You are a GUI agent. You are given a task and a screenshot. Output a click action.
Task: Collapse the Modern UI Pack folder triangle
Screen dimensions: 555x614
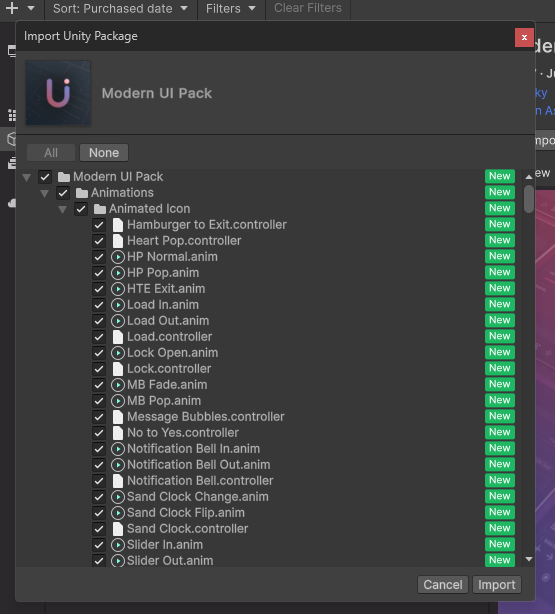27,177
